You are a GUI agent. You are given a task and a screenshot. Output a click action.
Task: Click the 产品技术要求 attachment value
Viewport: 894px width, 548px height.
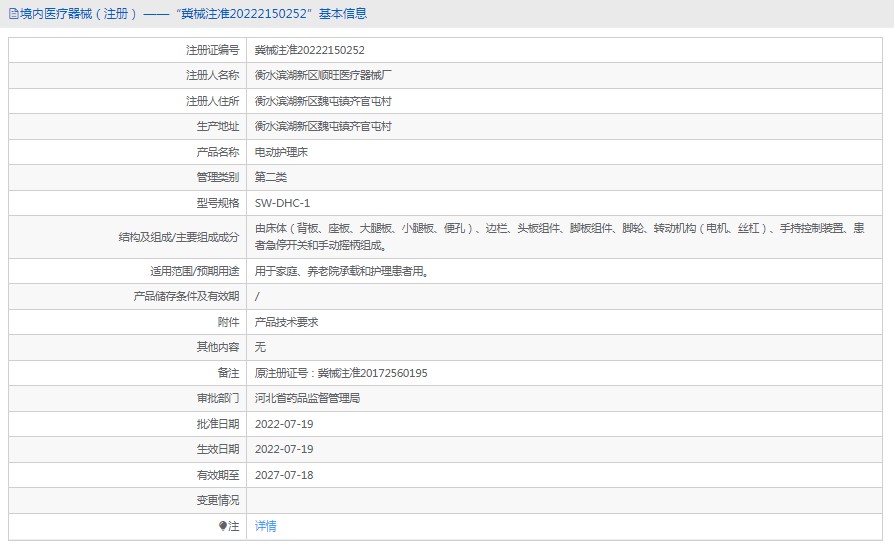click(x=286, y=322)
